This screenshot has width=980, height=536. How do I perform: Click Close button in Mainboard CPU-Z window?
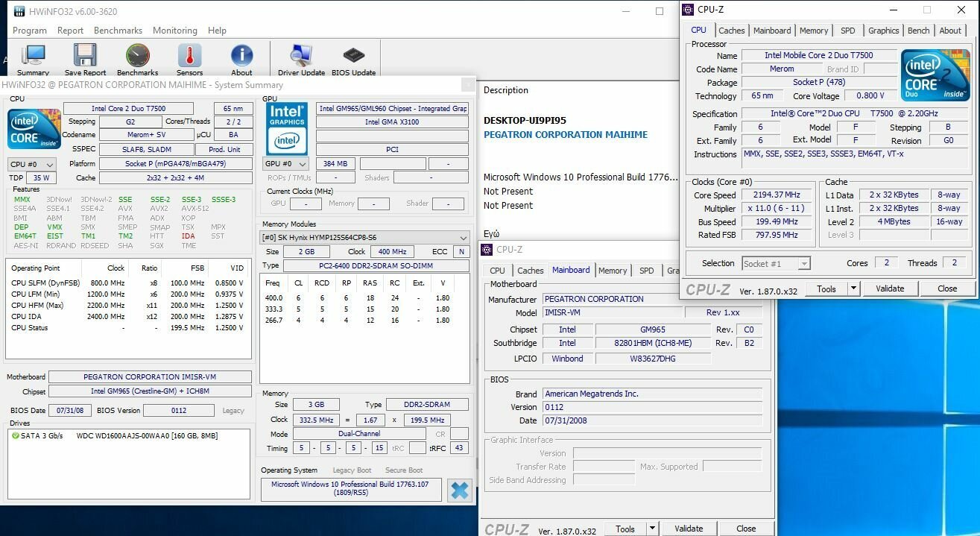click(x=746, y=529)
